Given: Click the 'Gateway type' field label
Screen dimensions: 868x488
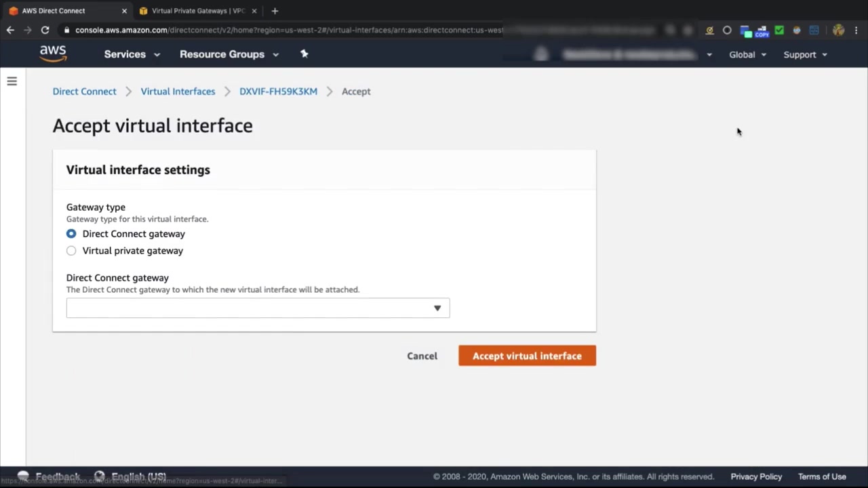Looking at the screenshot, I should click(x=96, y=207).
